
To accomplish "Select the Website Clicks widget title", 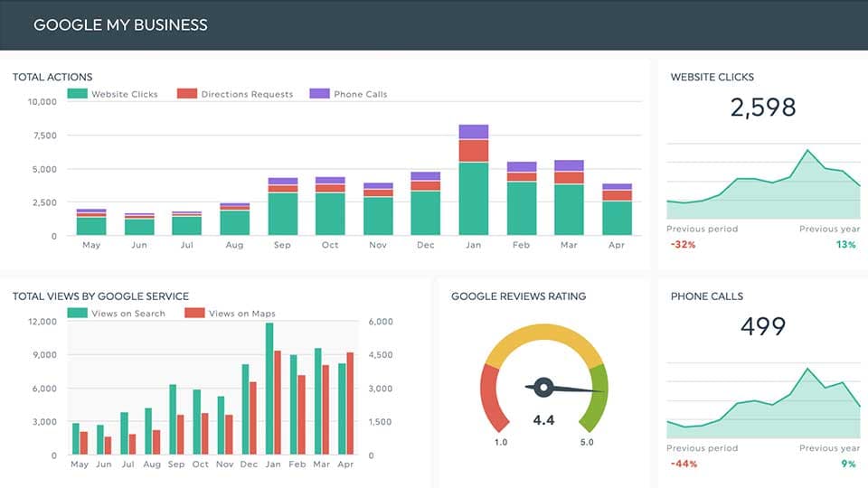I will [x=712, y=77].
